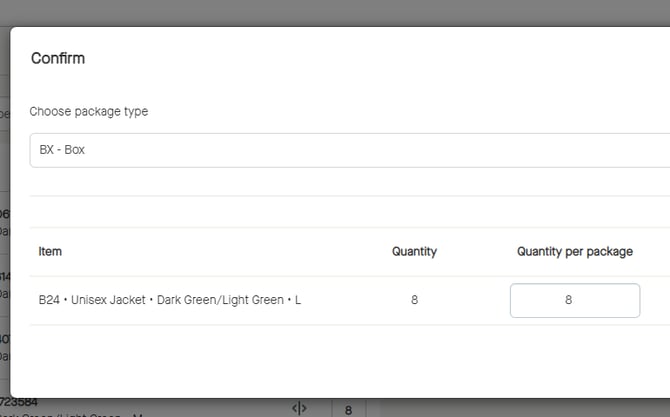Click the B24 item code text
The height and width of the screenshot is (417, 670).
click(x=49, y=300)
